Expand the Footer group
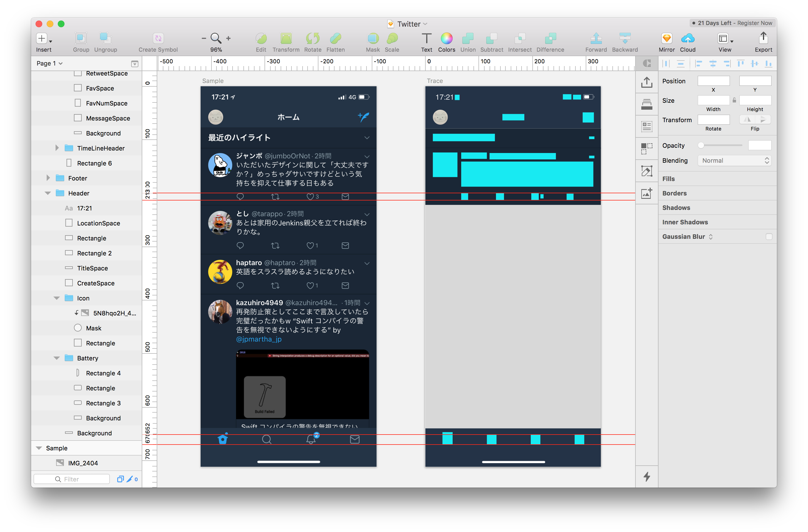808x532 pixels. [x=48, y=178]
